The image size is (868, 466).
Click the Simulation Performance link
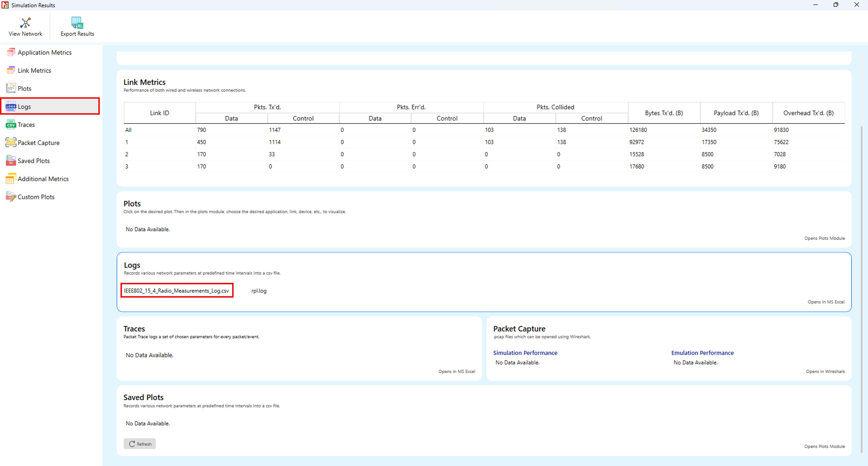point(525,353)
